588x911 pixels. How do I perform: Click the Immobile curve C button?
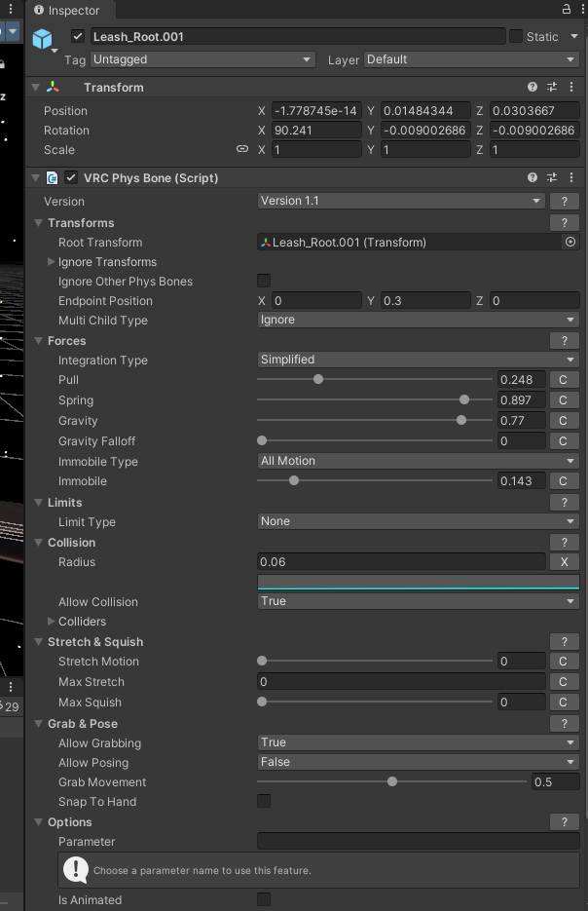point(563,480)
